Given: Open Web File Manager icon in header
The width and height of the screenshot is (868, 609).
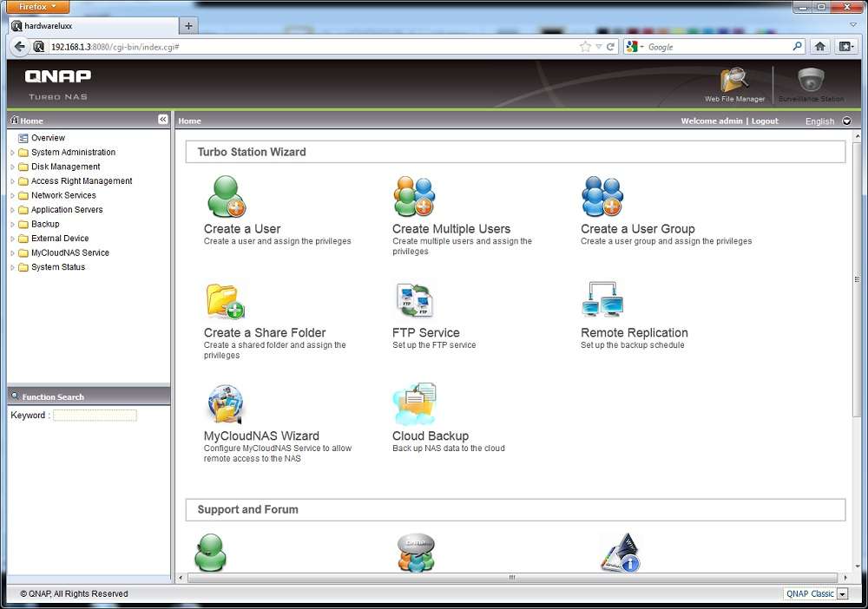Looking at the screenshot, I should [x=734, y=80].
